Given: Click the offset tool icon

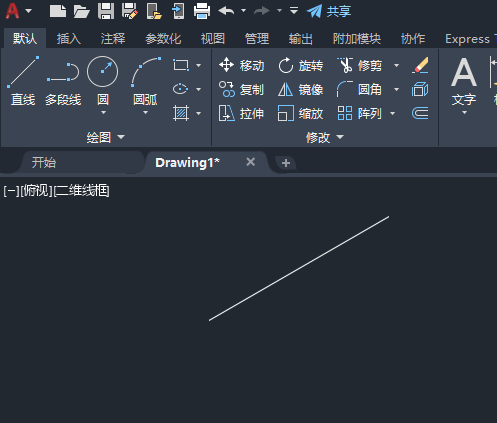Looking at the screenshot, I should coord(420,113).
